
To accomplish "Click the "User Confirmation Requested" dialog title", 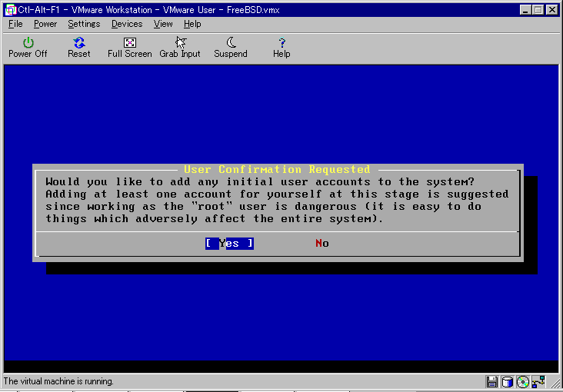I will (x=277, y=169).
